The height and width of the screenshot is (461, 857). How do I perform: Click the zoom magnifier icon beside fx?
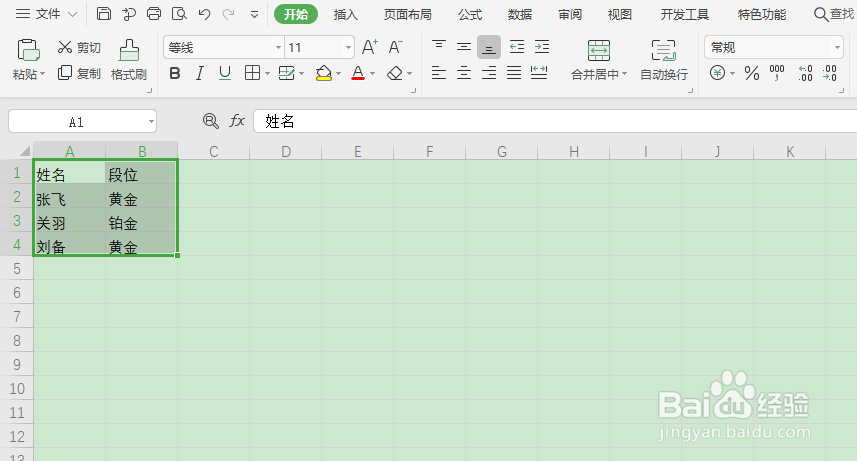211,121
